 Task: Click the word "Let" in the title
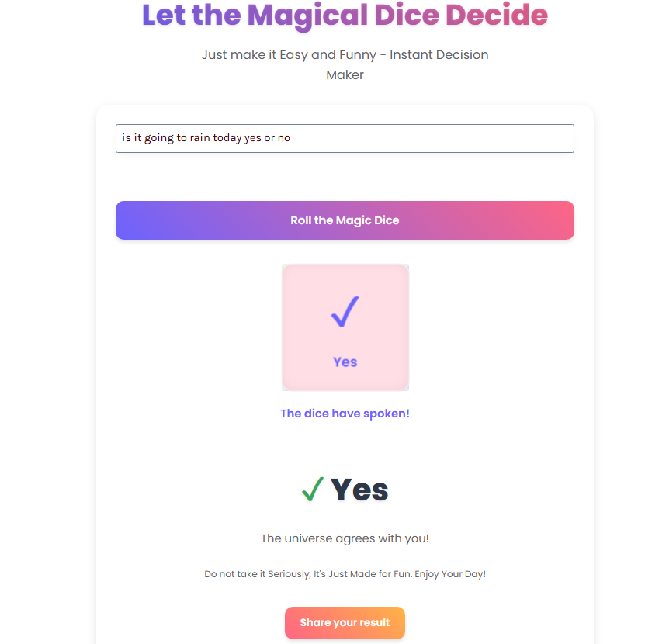click(x=164, y=15)
